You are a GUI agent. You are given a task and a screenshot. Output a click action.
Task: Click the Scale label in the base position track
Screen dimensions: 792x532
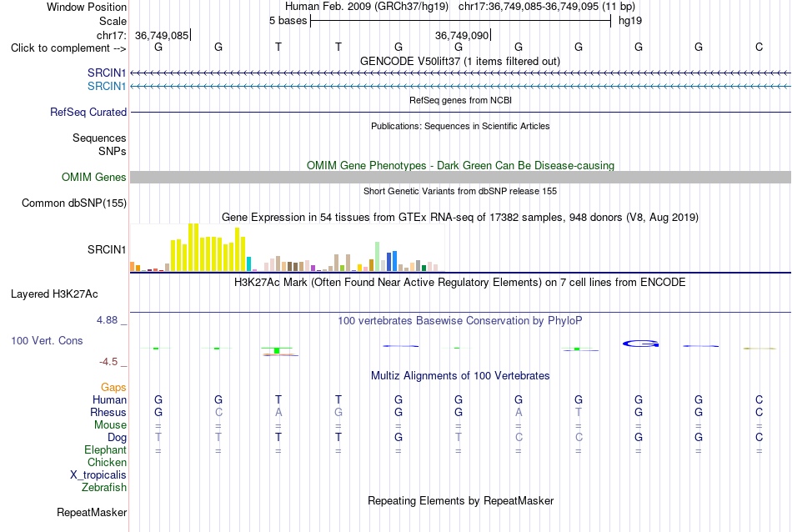click(x=113, y=21)
